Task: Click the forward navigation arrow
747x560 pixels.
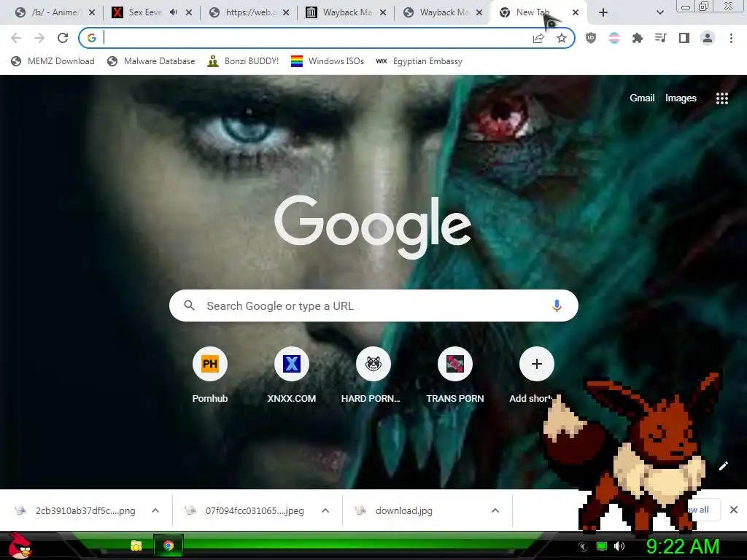Action: click(39, 38)
